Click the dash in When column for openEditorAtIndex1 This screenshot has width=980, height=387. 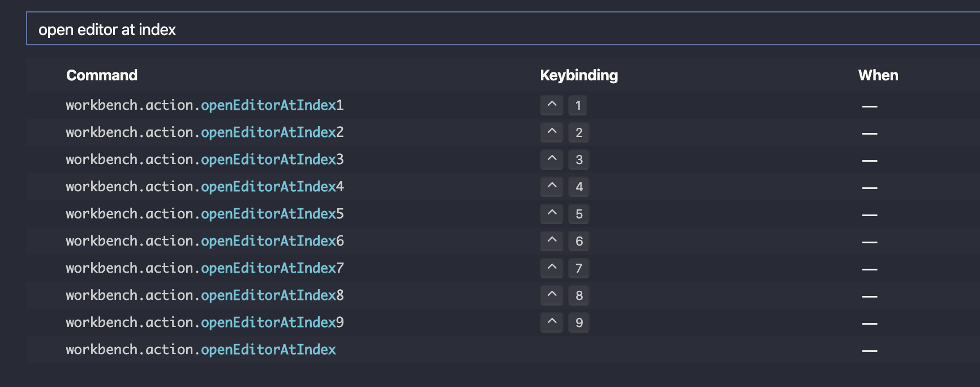(870, 105)
